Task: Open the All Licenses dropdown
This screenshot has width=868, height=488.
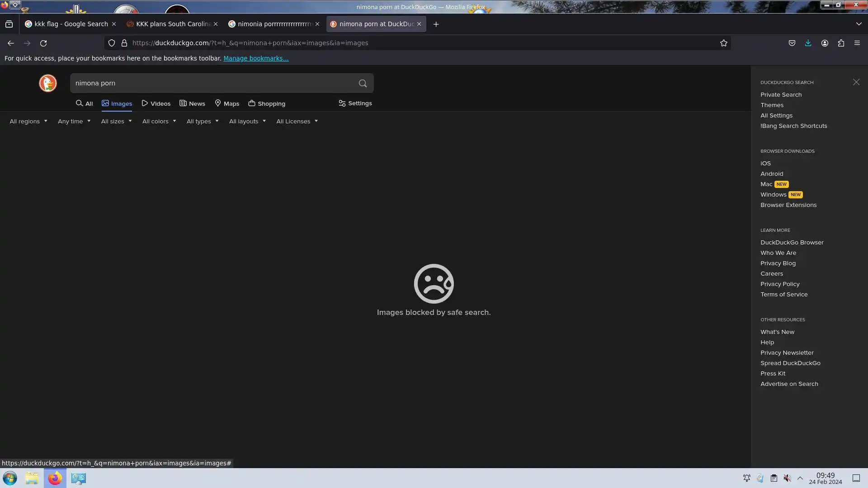Action: point(297,121)
